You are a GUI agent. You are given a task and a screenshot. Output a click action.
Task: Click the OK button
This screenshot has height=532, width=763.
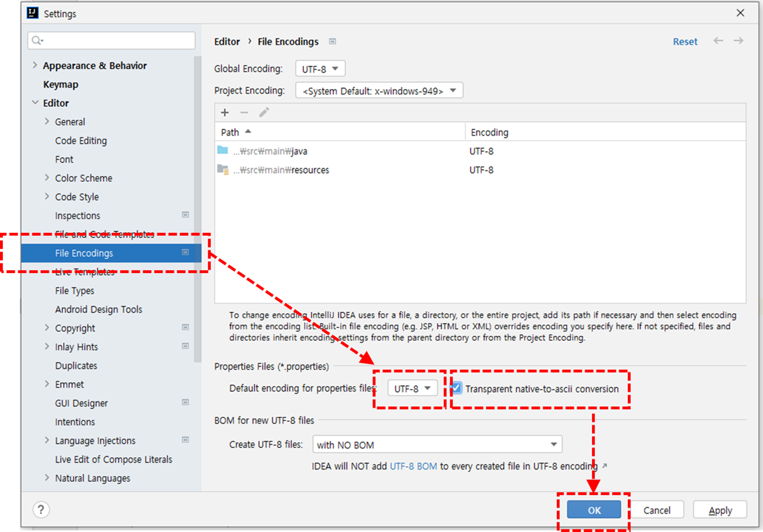click(x=594, y=510)
